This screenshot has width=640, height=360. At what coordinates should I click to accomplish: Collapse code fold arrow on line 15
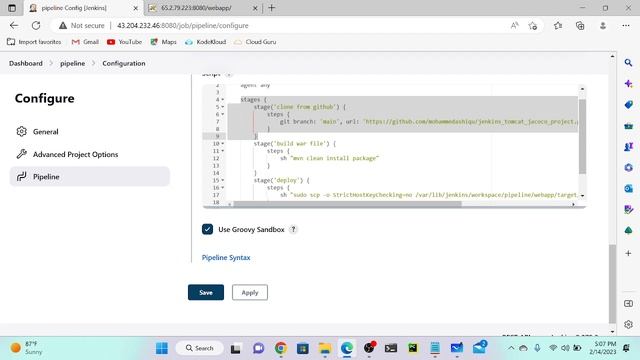(223, 180)
